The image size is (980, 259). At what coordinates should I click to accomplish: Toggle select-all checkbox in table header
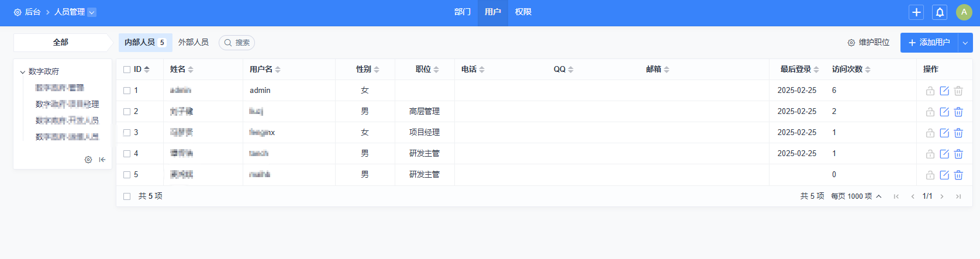coord(127,70)
